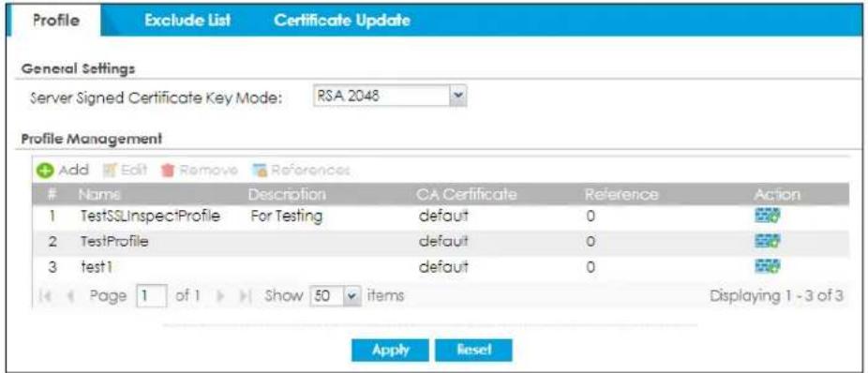Click the For Testing description cell
The image size is (868, 373).
[287, 216]
